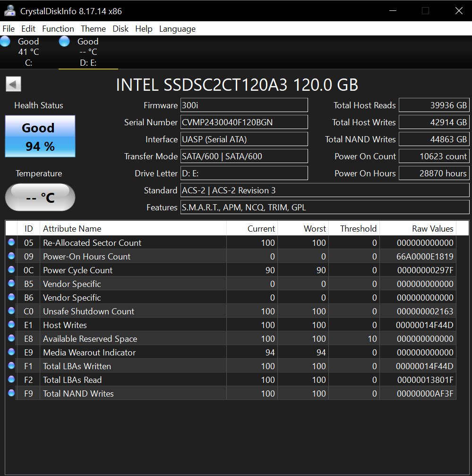Click the Firmware value field
Viewport: 472px width, 476px height.
244,105
